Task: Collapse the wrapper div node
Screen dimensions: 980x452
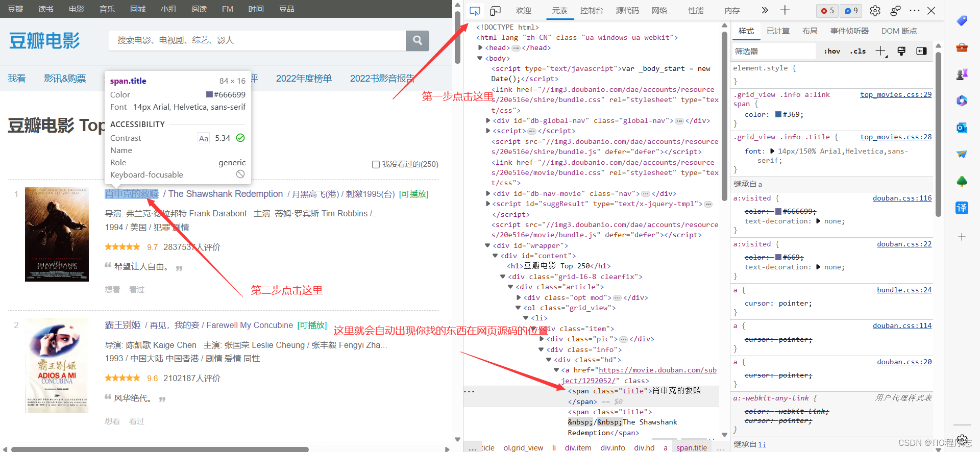Action: (x=487, y=245)
